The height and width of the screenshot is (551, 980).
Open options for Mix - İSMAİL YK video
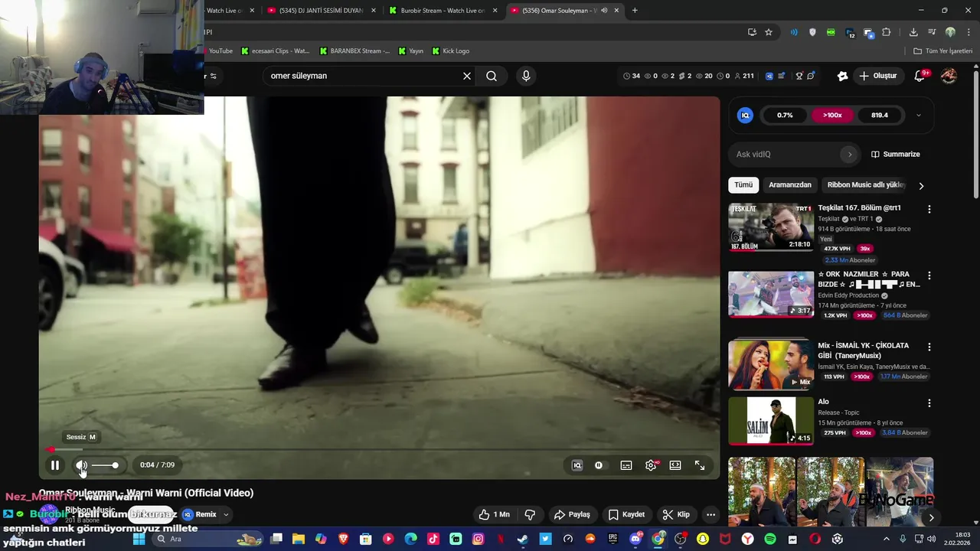[x=929, y=347]
